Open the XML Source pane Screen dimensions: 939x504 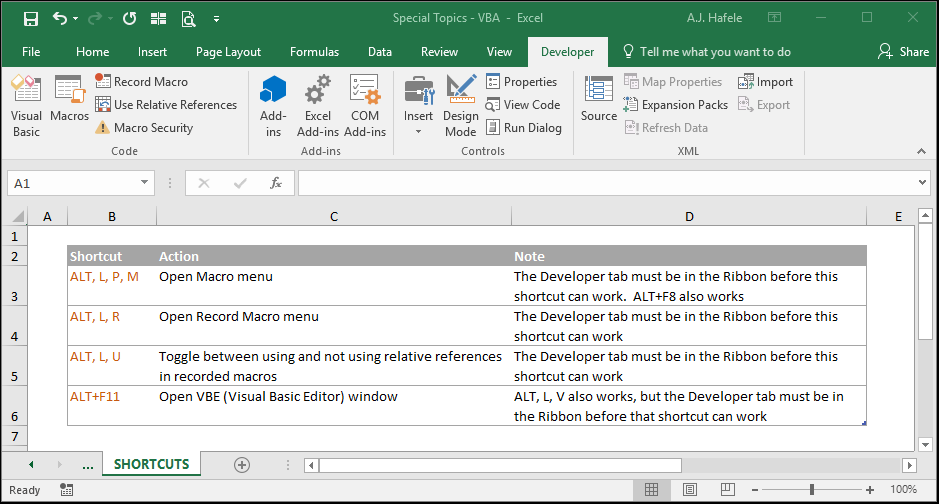(598, 99)
